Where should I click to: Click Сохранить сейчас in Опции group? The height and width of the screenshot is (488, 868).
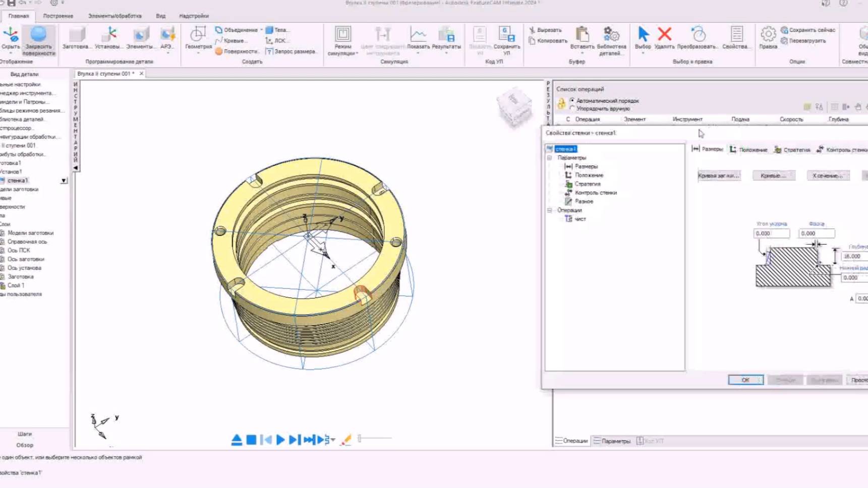click(x=808, y=30)
